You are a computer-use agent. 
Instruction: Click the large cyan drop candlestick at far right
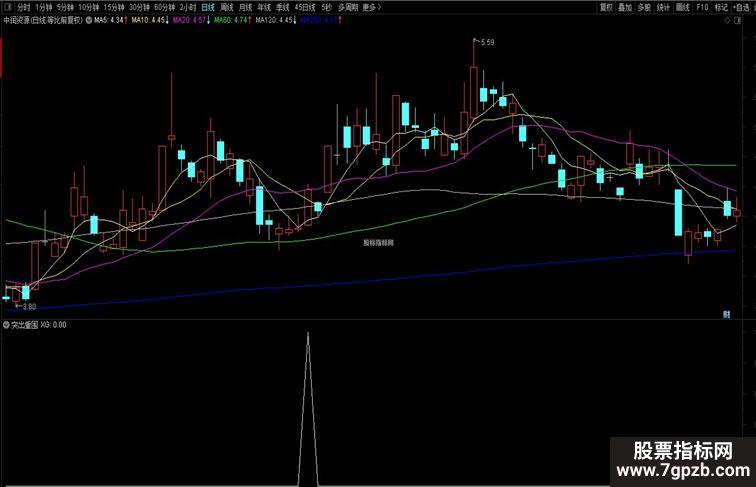[x=678, y=212]
